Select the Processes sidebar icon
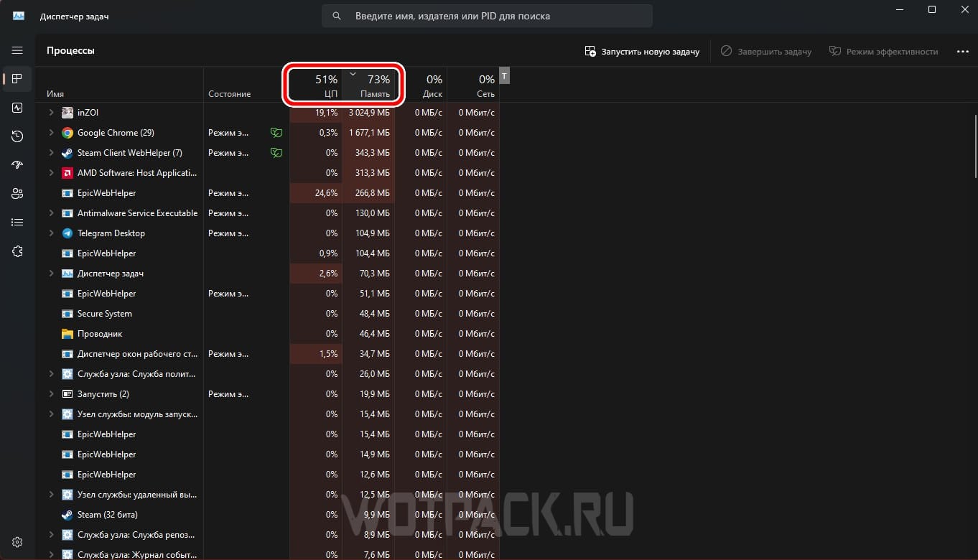This screenshot has height=560, width=978. click(x=17, y=79)
